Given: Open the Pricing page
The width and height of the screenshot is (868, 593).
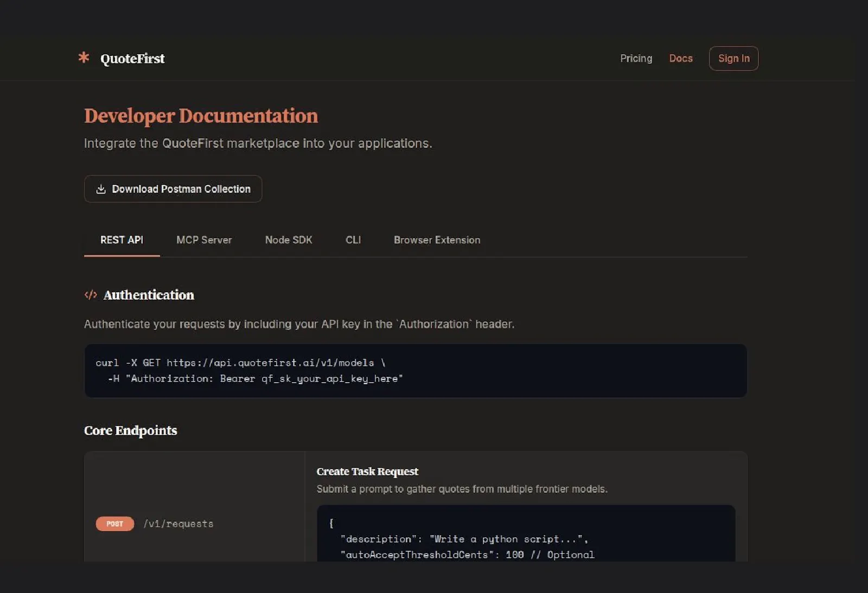Looking at the screenshot, I should click(x=636, y=58).
